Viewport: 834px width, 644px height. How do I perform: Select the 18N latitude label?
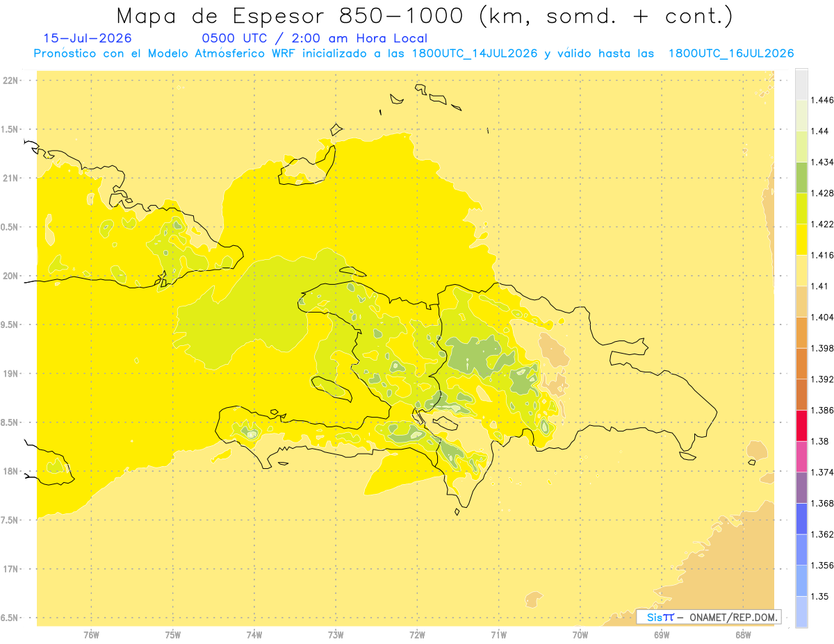(x=12, y=471)
